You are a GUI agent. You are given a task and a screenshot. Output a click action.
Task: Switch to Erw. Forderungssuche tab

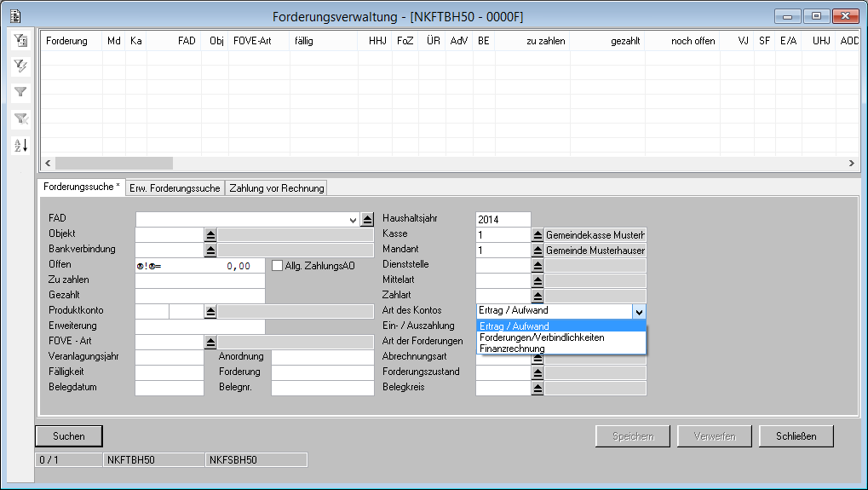point(175,188)
